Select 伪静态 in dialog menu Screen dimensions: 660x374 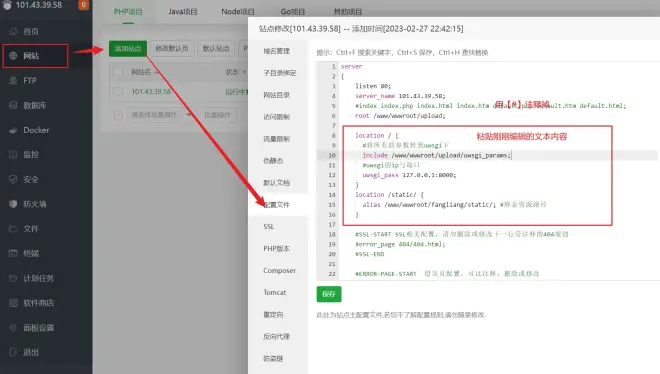[x=273, y=161]
